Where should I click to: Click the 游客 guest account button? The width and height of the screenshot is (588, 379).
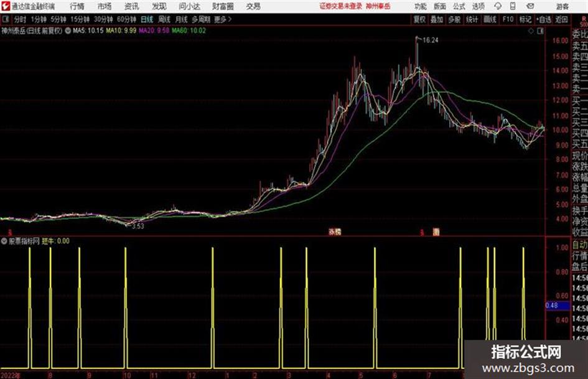point(562,6)
